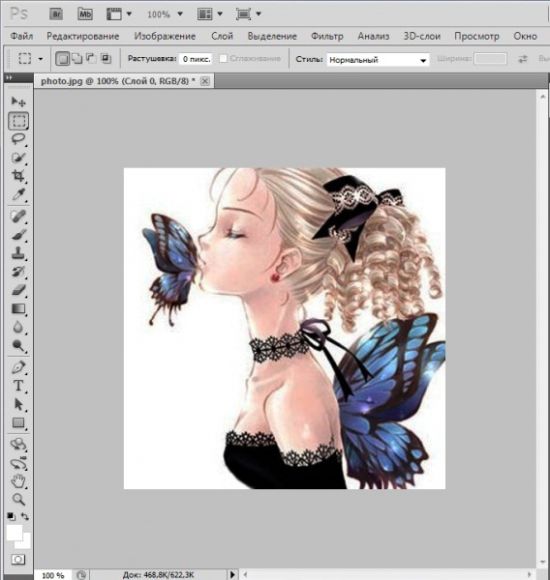Choose the add-to-selection mode button
This screenshot has width=550, height=580.
[77, 58]
